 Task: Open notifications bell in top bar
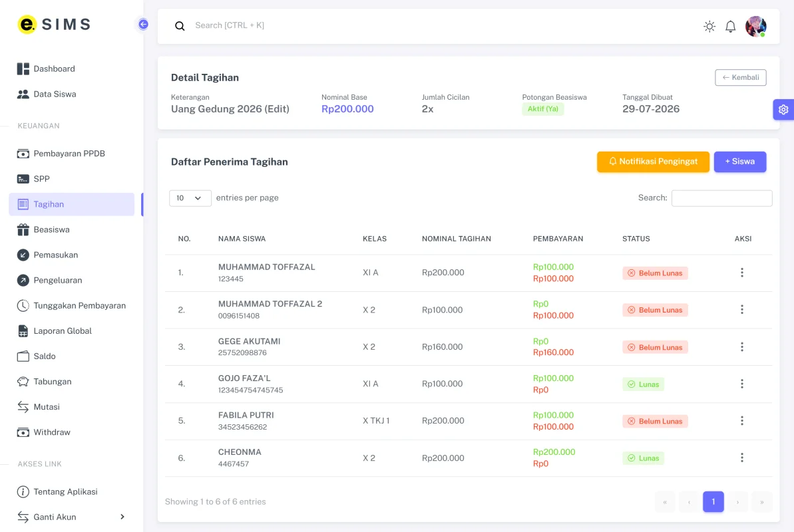(x=730, y=27)
